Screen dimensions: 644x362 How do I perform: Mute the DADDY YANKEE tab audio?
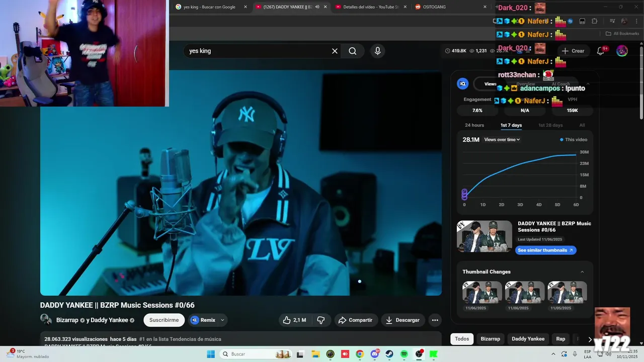tap(317, 7)
